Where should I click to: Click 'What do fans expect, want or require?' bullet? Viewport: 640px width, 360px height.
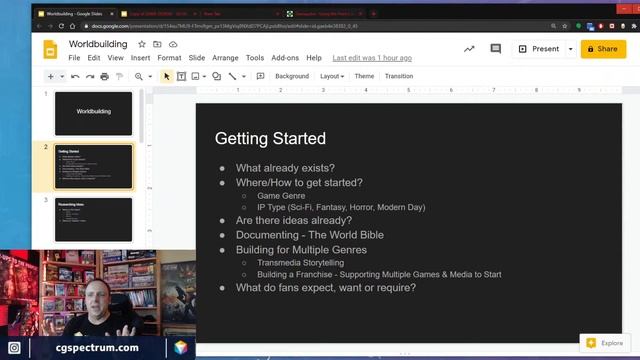pyautogui.click(x=326, y=287)
